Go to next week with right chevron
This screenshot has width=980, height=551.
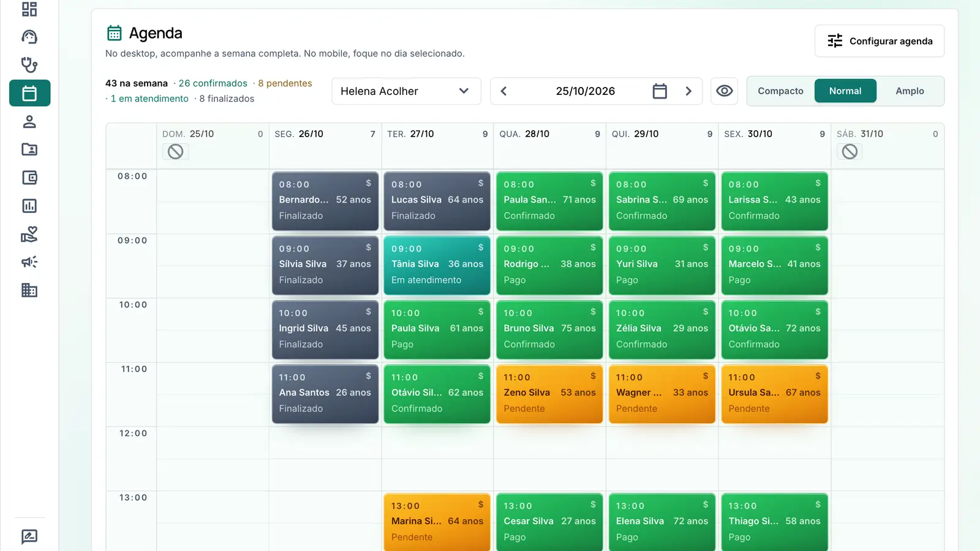click(688, 91)
